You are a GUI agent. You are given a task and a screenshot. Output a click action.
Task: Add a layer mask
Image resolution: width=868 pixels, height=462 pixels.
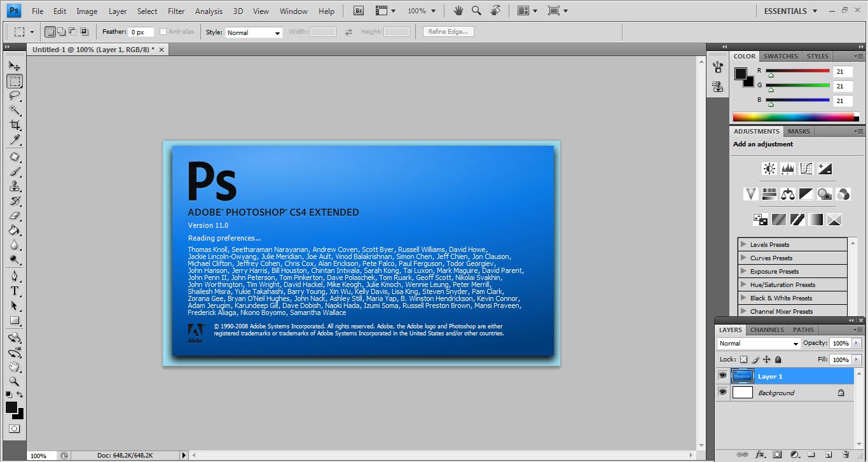tap(777, 454)
